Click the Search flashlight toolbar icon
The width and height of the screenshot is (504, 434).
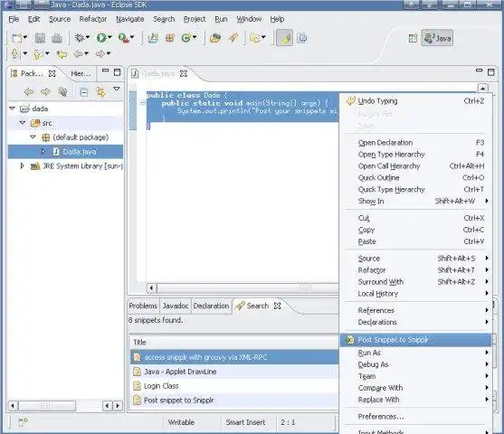[233, 38]
